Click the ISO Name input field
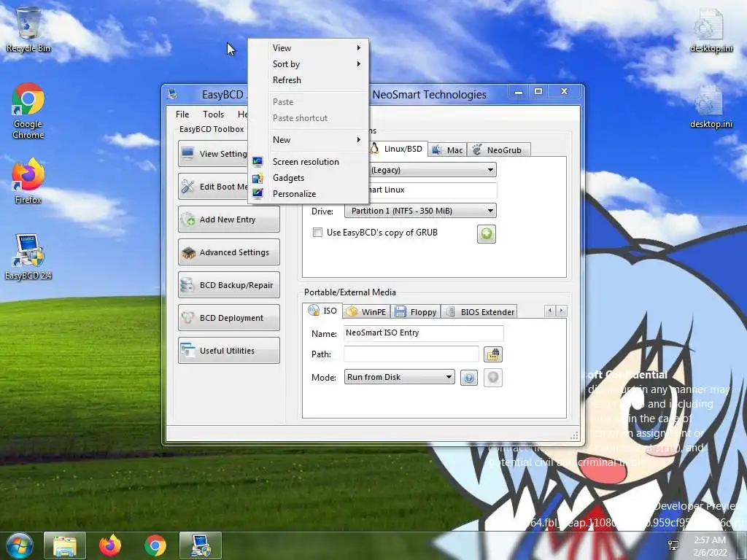 point(424,332)
